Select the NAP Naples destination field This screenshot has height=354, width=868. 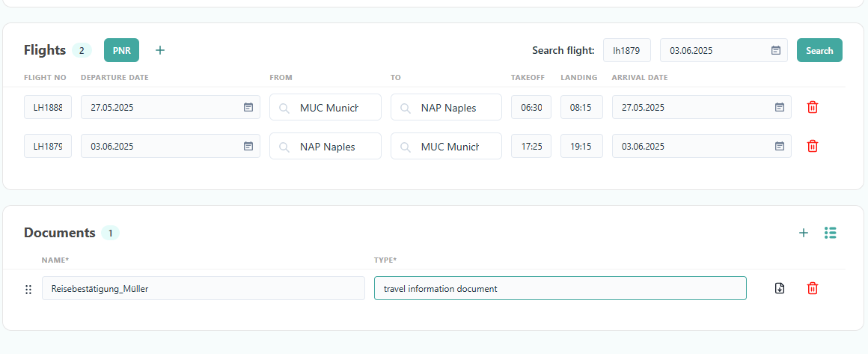446,107
